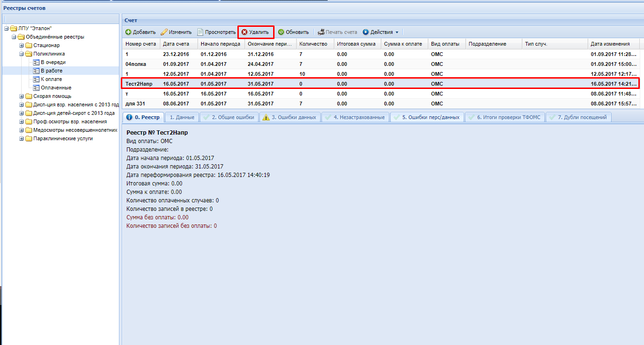
Task: Sort by Начало периода column header
Action: (x=221, y=44)
